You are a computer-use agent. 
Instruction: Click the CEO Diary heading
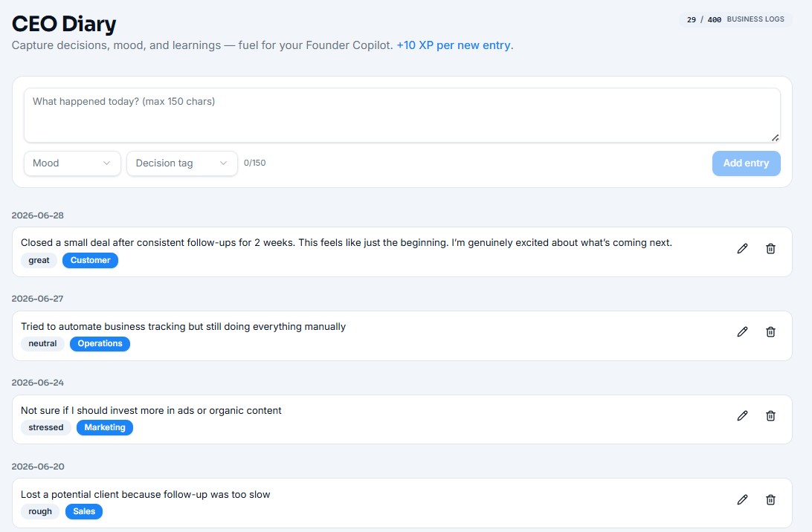[64, 24]
